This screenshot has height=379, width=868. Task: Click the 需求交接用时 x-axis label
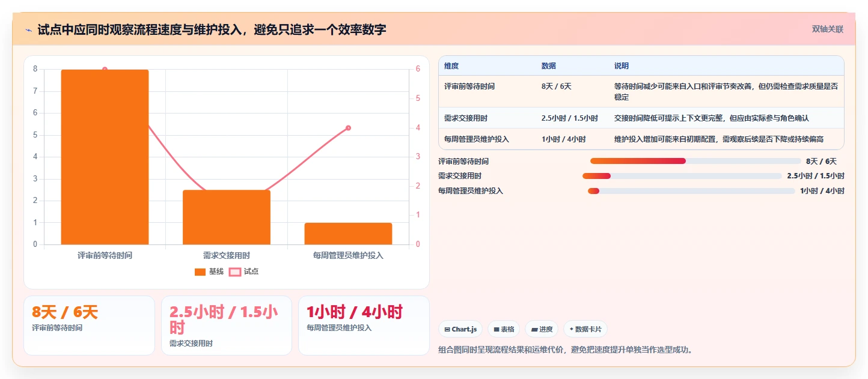coord(227,255)
